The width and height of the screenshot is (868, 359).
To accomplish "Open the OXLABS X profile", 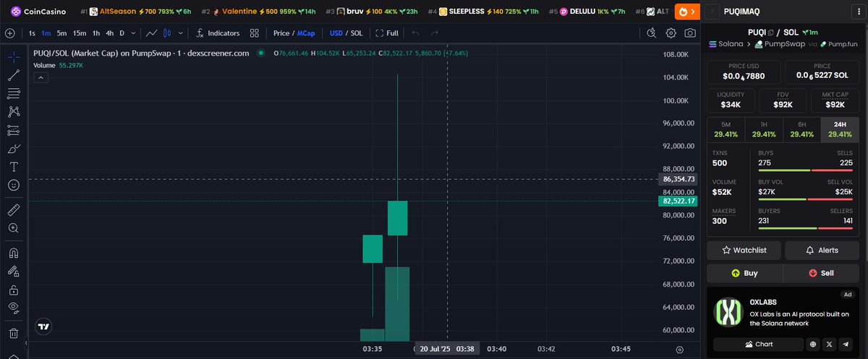I will pyautogui.click(x=830, y=345).
